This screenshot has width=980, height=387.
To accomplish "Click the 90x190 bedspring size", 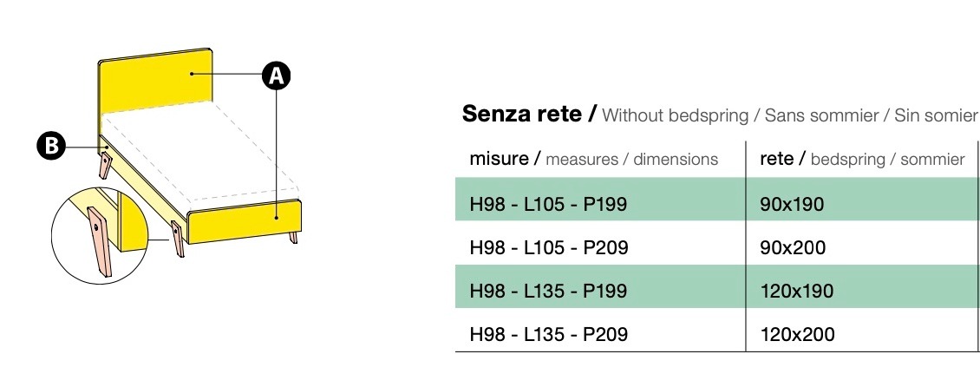I will (x=792, y=205).
